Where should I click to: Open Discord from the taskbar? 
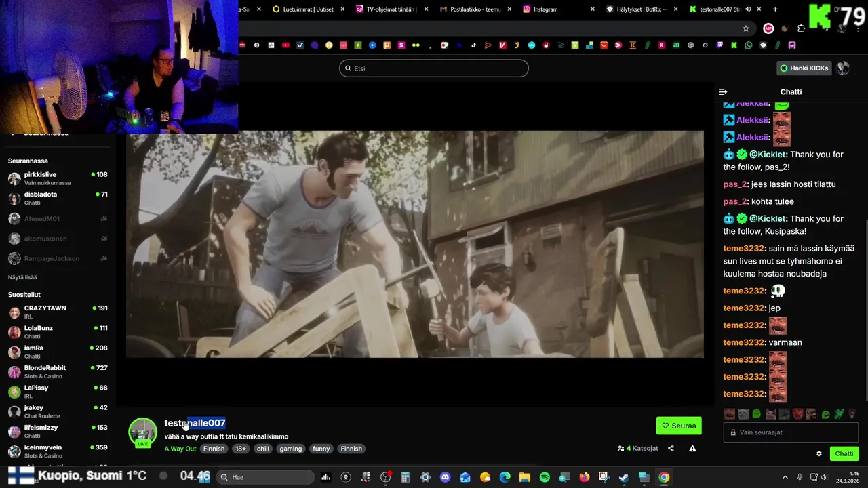[x=445, y=477]
